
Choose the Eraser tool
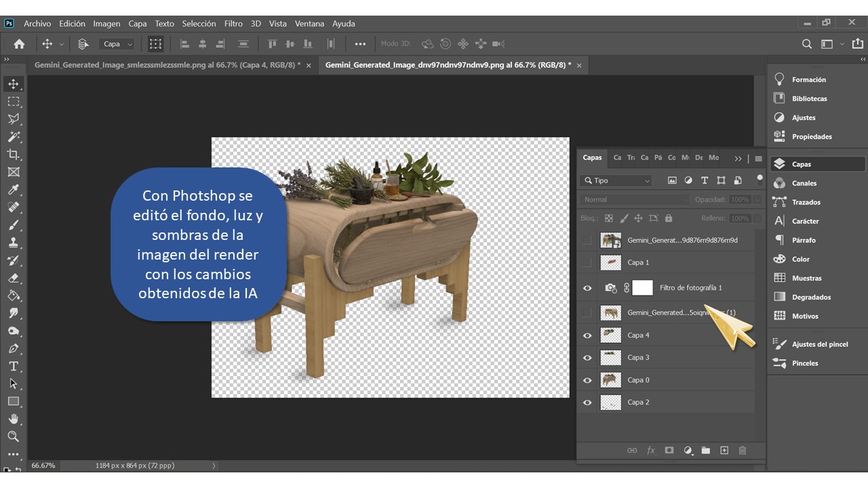(x=14, y=278)
